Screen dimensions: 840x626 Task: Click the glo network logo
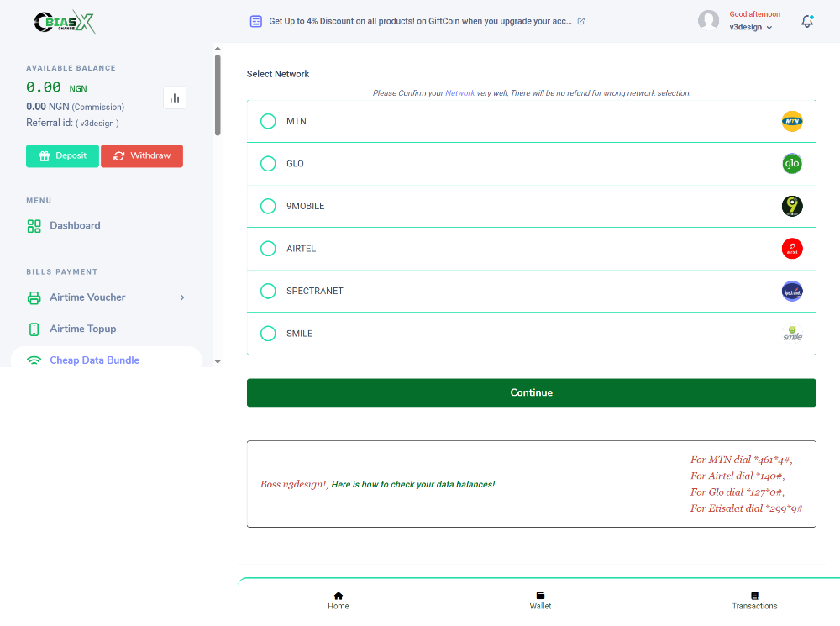792,163
